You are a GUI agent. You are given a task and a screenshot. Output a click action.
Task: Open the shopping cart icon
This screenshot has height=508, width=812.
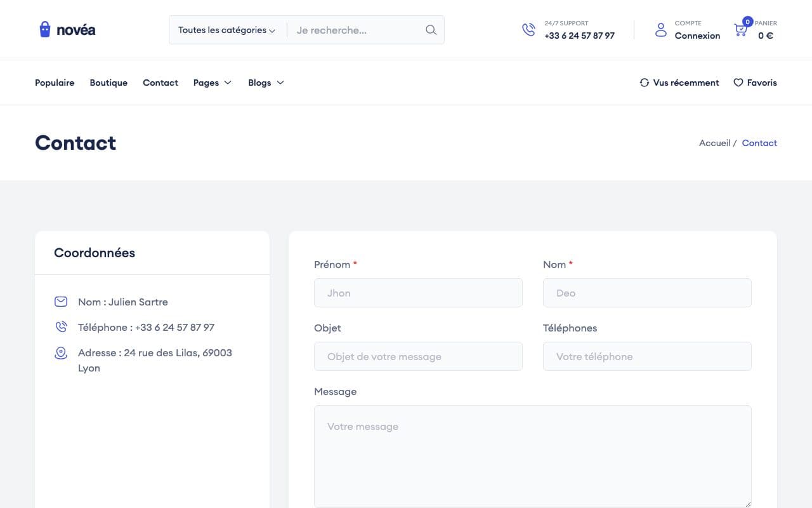coord(740,29)
